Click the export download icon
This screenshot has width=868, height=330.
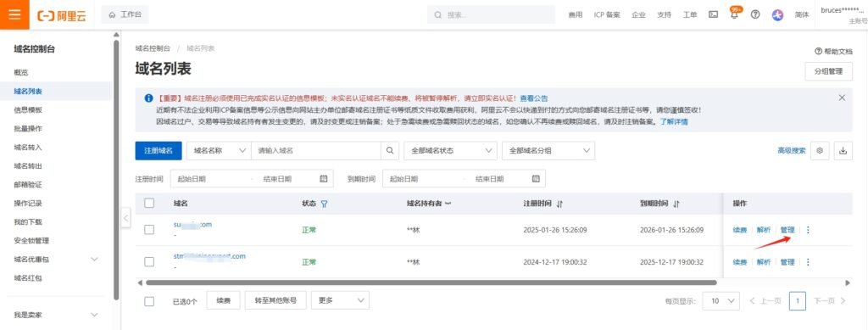point(843,151)
